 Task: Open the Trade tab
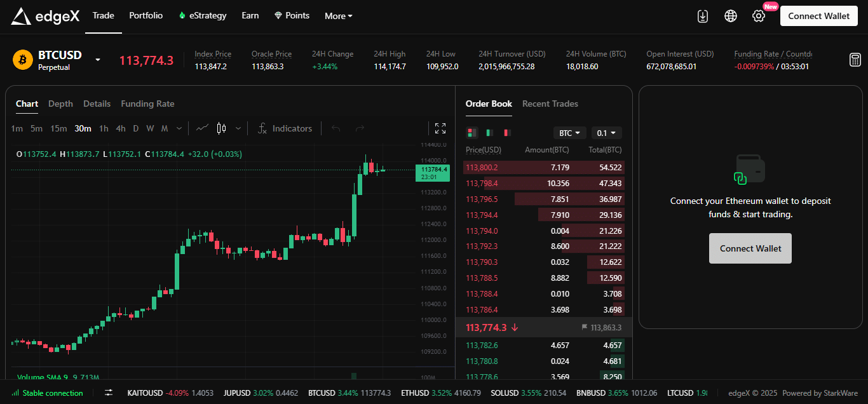[x=103, y=16]
